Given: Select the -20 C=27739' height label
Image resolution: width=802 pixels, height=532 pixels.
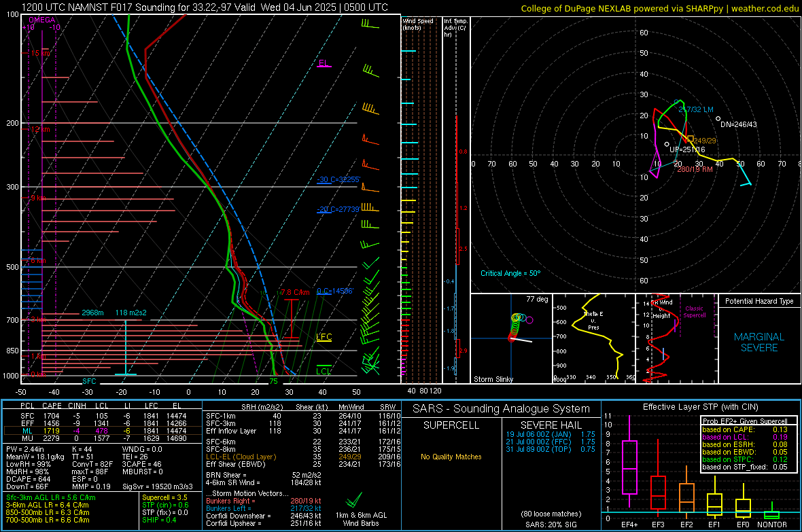Looking at the screenshot, I should pyautogui.click(x=338, y=209).
